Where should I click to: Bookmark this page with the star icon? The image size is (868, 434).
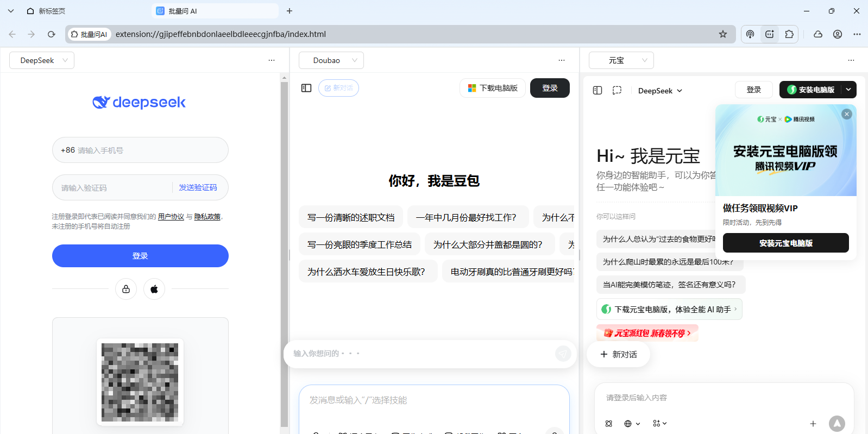(722, 34)
